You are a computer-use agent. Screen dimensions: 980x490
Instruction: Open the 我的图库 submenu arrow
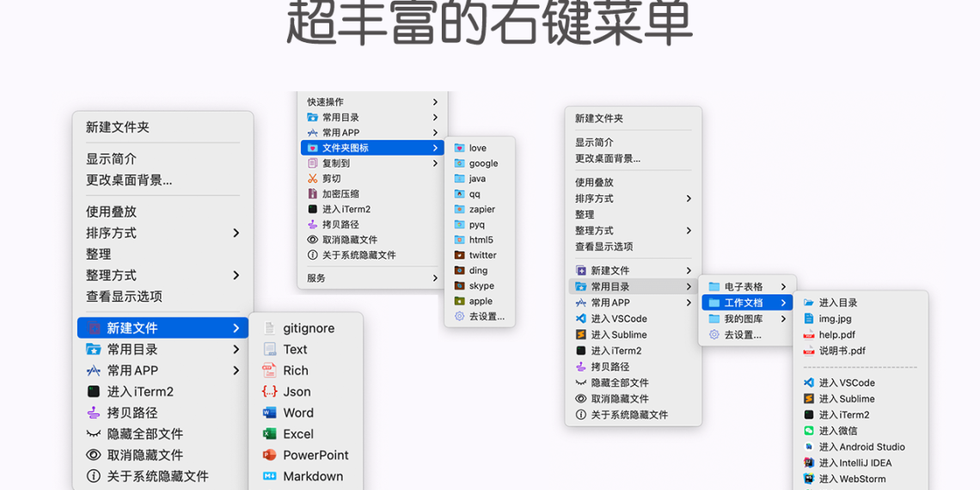783,319
